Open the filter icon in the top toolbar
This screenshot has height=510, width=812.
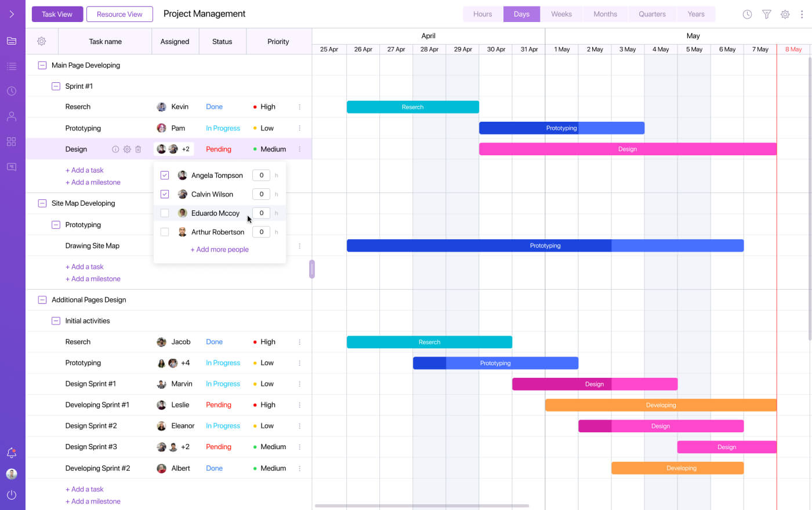(x=766, y=14)
